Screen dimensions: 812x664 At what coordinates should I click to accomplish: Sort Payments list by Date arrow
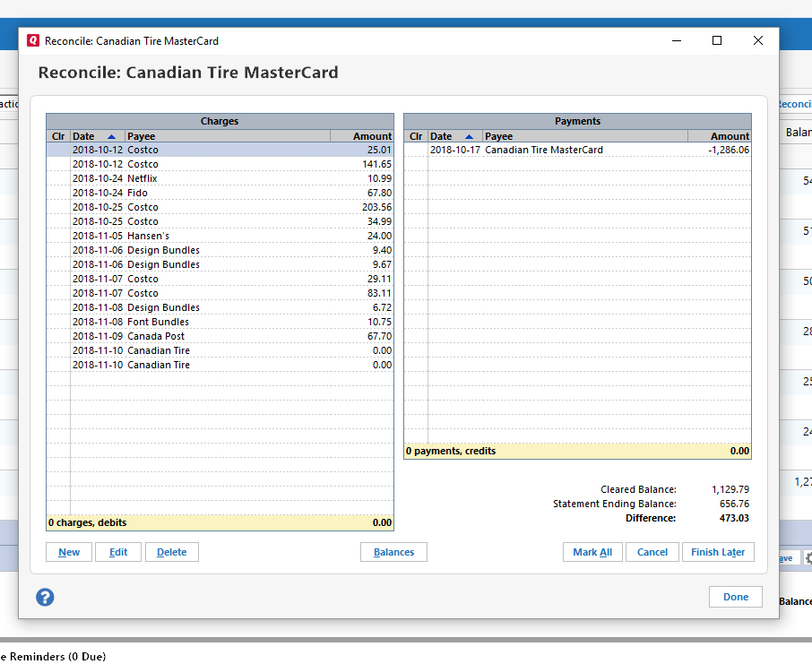(x=469, y=136)
